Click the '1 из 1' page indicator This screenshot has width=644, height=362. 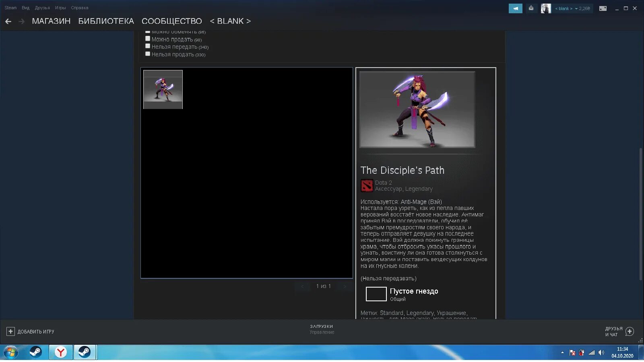pos(323,286)
